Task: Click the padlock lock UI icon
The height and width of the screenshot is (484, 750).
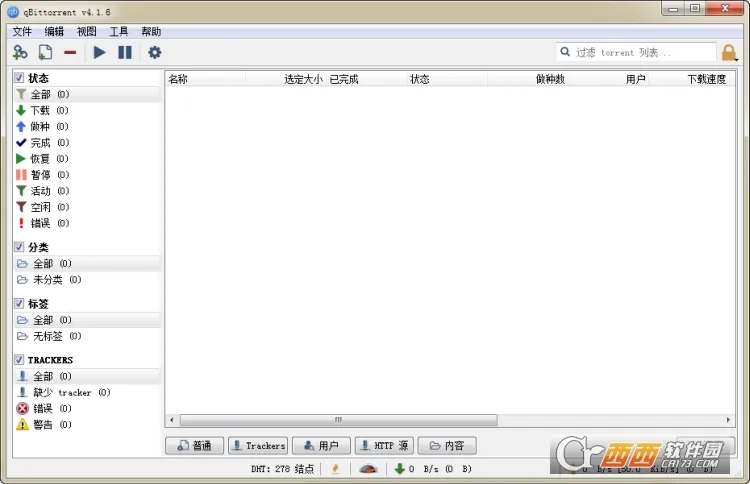Action: (x=729, y=52)
